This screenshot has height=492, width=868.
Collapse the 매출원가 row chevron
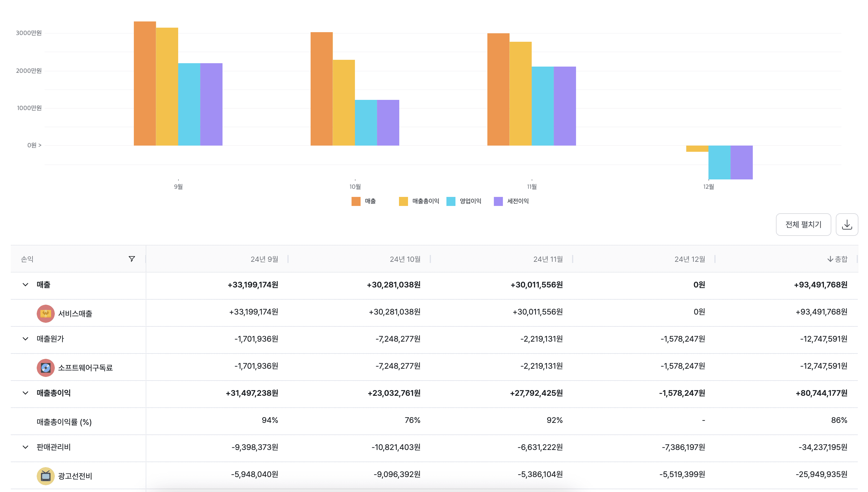click(25, 339)
